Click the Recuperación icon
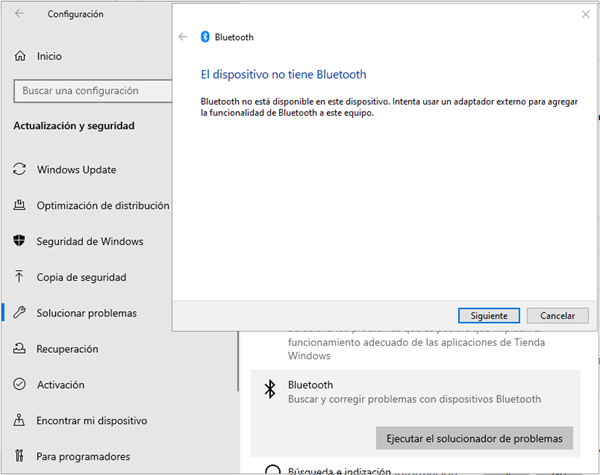600x475 pixels. point(20,348)
